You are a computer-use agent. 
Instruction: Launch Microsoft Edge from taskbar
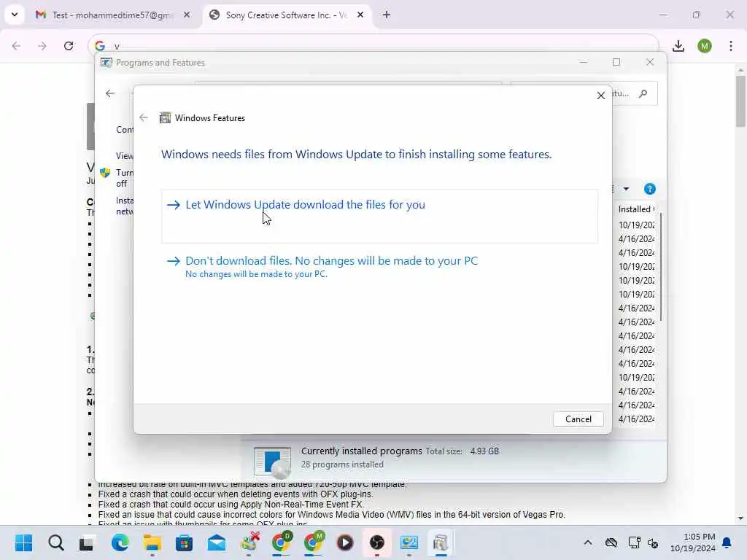[x=120, y=542]
